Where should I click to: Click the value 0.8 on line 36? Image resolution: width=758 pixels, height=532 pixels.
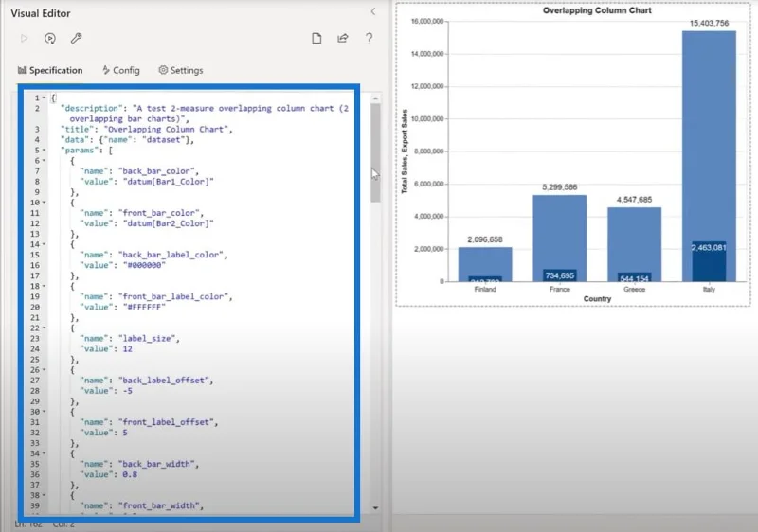point(130,474)
